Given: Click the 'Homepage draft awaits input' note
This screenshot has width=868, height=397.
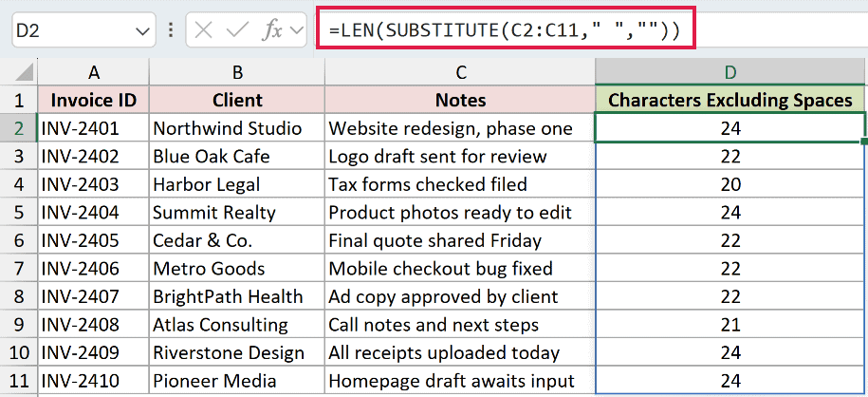Looking at the screenshot, I should pos(461,381).
